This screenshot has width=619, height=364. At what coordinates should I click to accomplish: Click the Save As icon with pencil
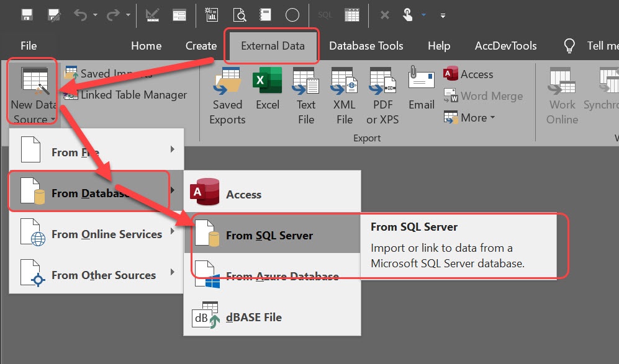[x=53, y=16]
